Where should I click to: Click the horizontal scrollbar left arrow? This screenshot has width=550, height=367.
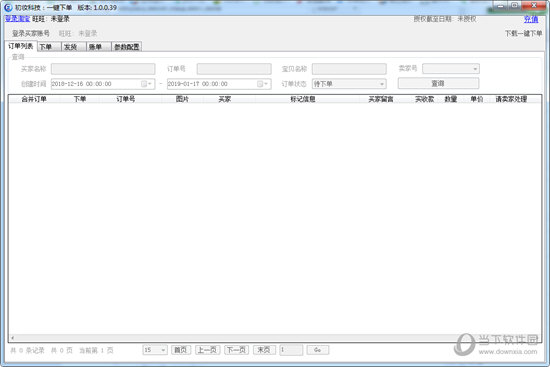point(13,338)
